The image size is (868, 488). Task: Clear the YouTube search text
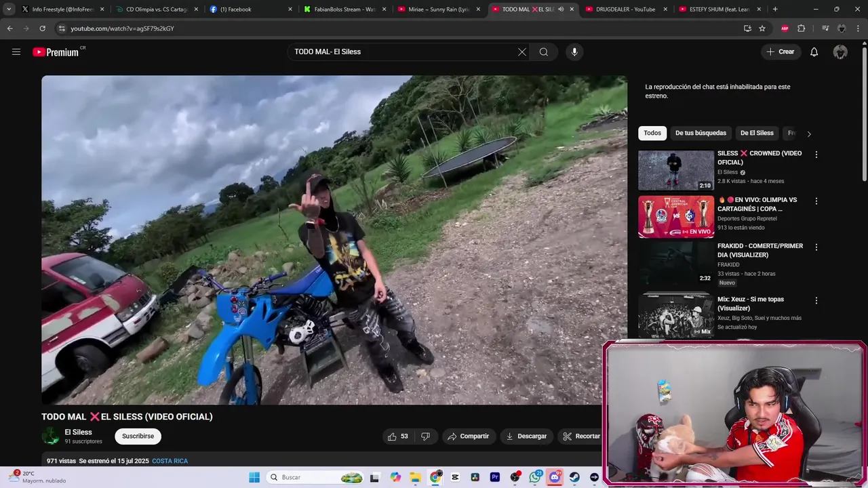tap(522, 52)
